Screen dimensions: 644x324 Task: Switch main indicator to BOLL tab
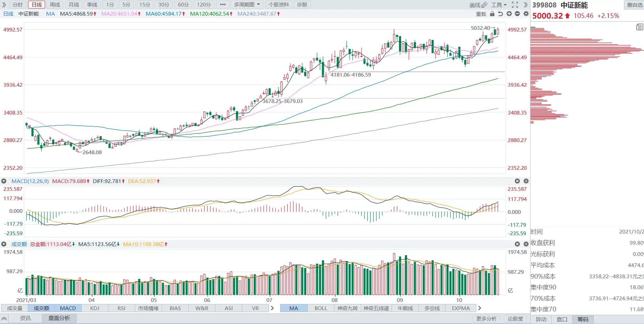tap(321, 308)
